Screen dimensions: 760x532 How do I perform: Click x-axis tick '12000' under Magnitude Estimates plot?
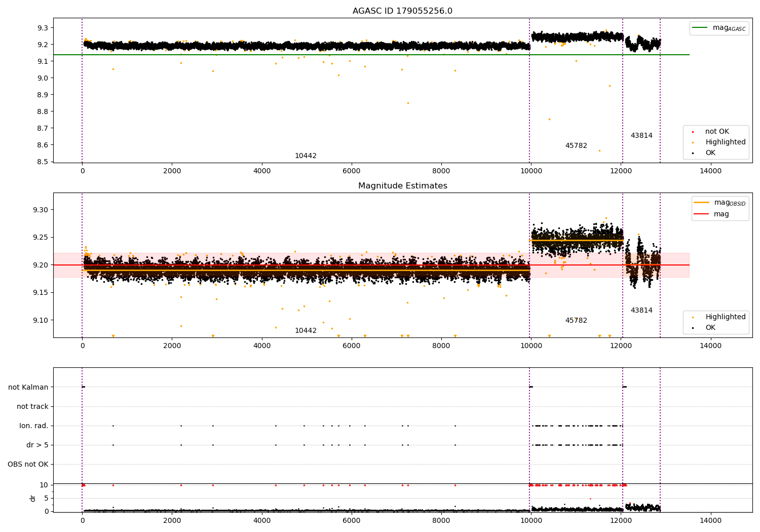click(x=621, y=346)
